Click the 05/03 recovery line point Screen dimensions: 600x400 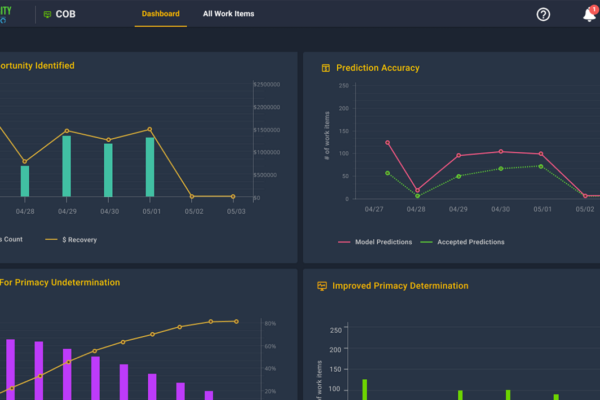click(233, 197)
